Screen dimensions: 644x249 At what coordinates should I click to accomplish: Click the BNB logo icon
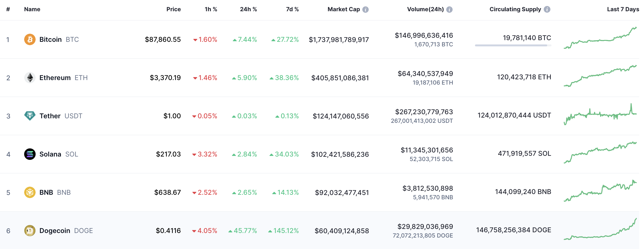point(30,193)
